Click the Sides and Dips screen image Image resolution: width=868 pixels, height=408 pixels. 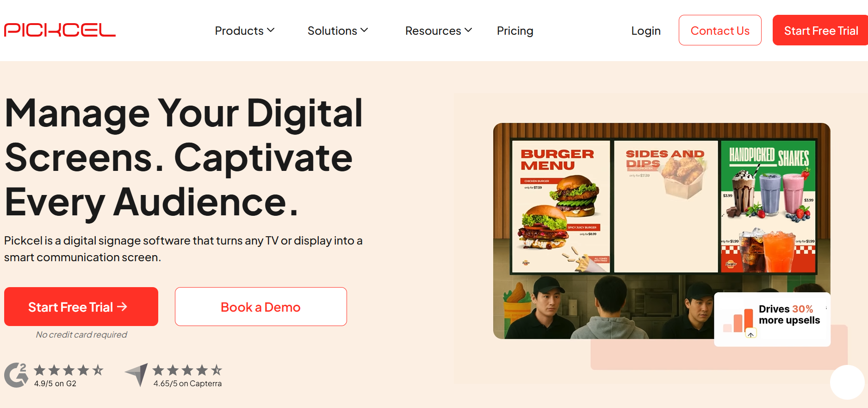click(x=666, y=207)
